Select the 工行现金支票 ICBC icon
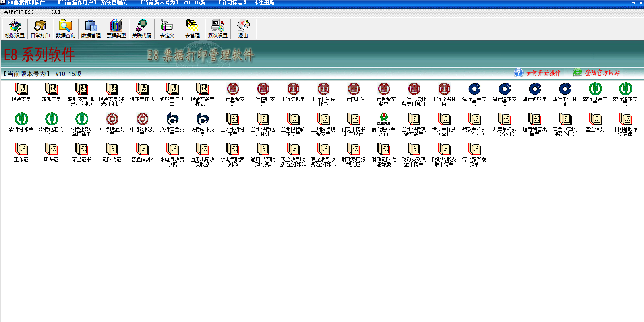This screenshot has width=644, height=322. coord(233,94)
